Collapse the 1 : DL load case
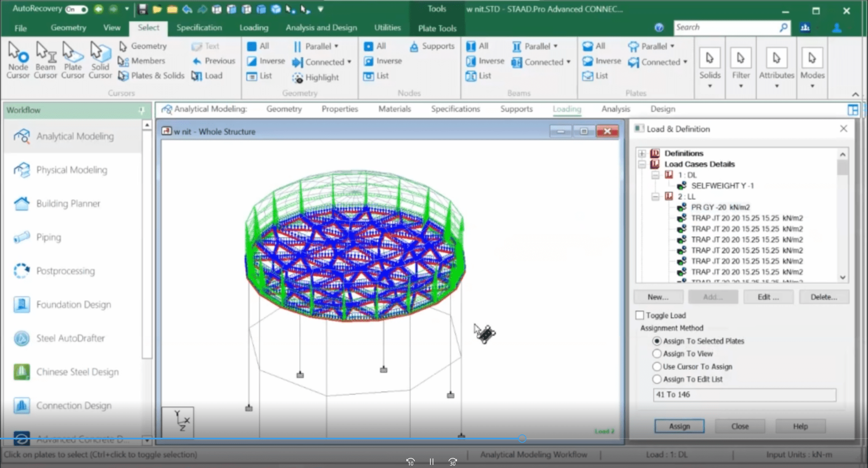 (655, 175)
